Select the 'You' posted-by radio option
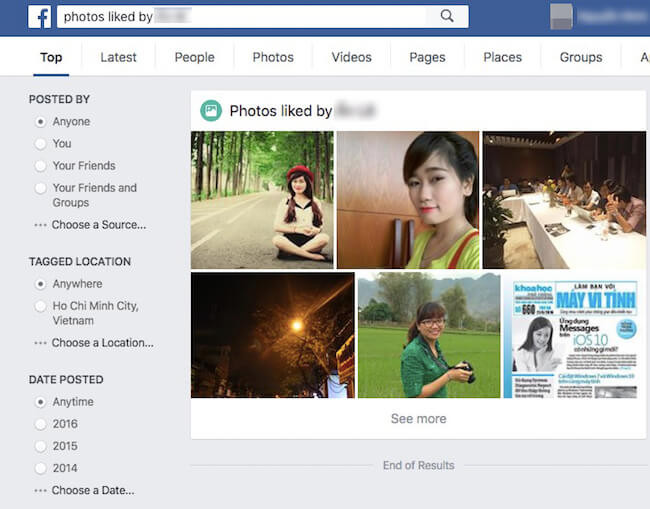Screen dimensions: 650x509 pyautogui.click(x=41, y=144)
